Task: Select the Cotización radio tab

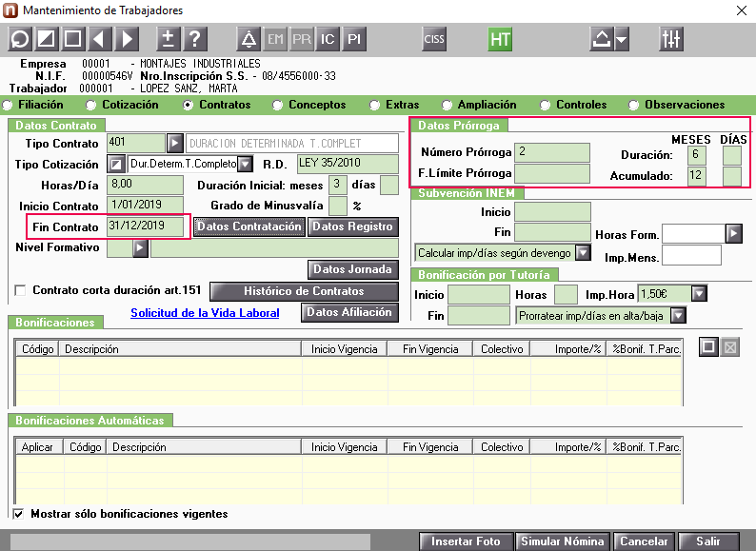Action: (x=90, y=105)
